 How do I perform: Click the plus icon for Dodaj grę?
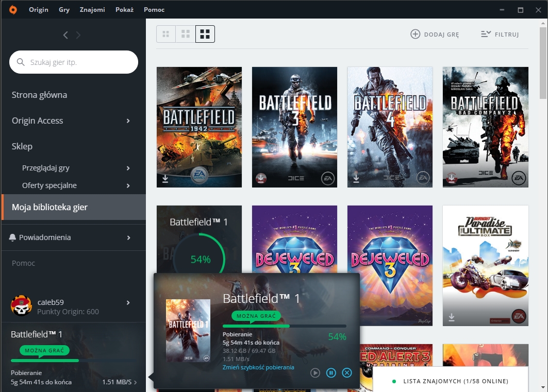click(415, 34)
